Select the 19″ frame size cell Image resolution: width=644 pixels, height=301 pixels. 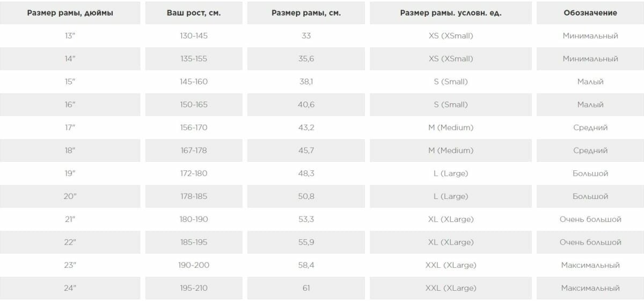(70, 174)
